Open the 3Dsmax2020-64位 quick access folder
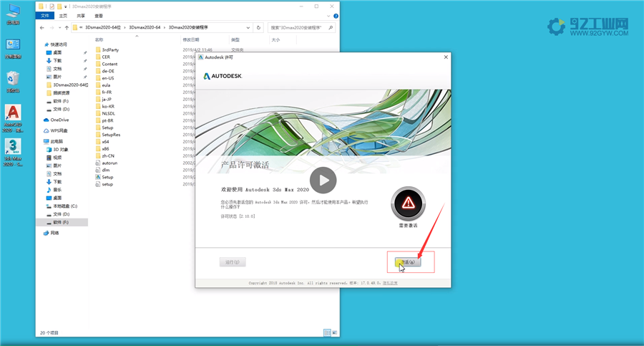Screen dimensions: 644x346 [67, 85]
